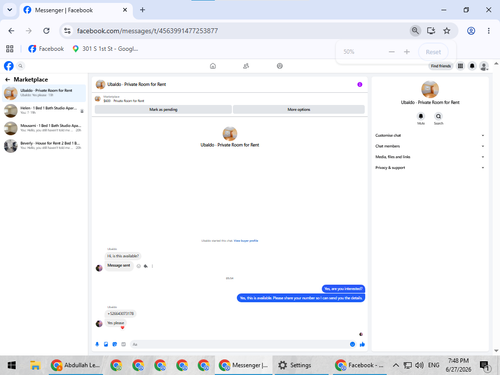Open the Beverly House for Rent conversation
The width and height of the screenshot is (500, 375).
(44, 146)
